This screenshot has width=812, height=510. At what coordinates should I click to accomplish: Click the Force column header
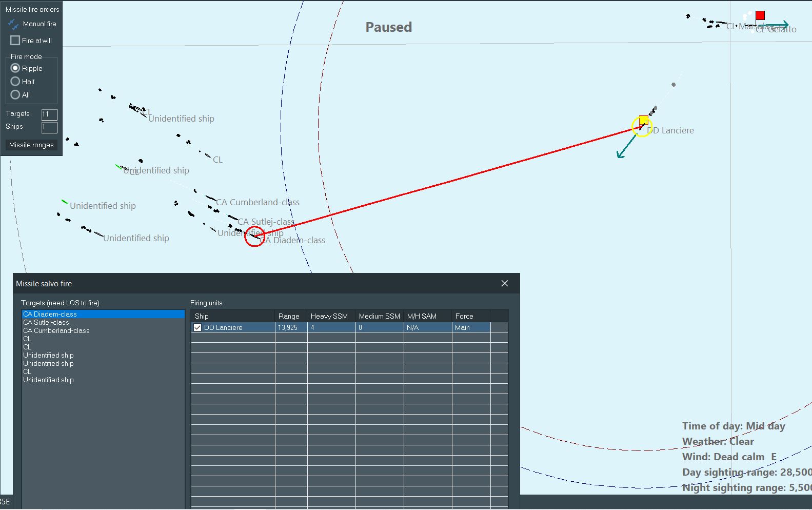coord(471,316)
